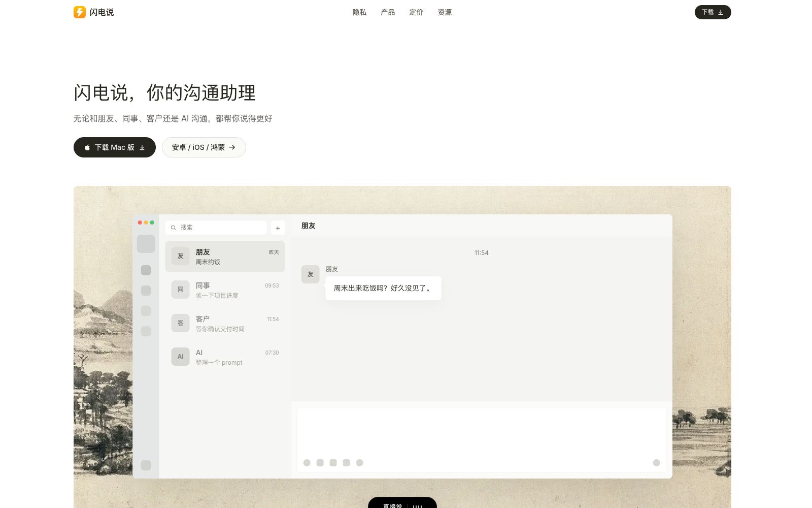This screenshot has width=812, height=508.
Task: Click the 闪电说 lightning logo icon
Action: click(80, 12)
